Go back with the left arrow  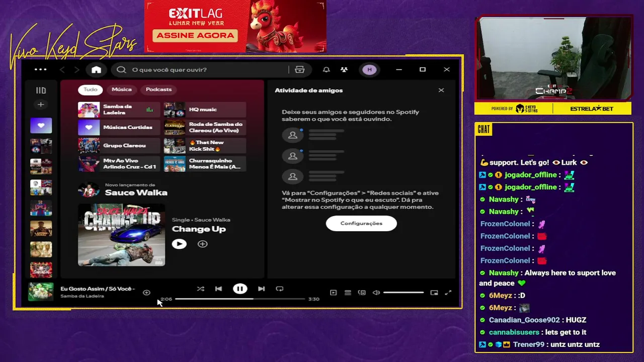62,69
